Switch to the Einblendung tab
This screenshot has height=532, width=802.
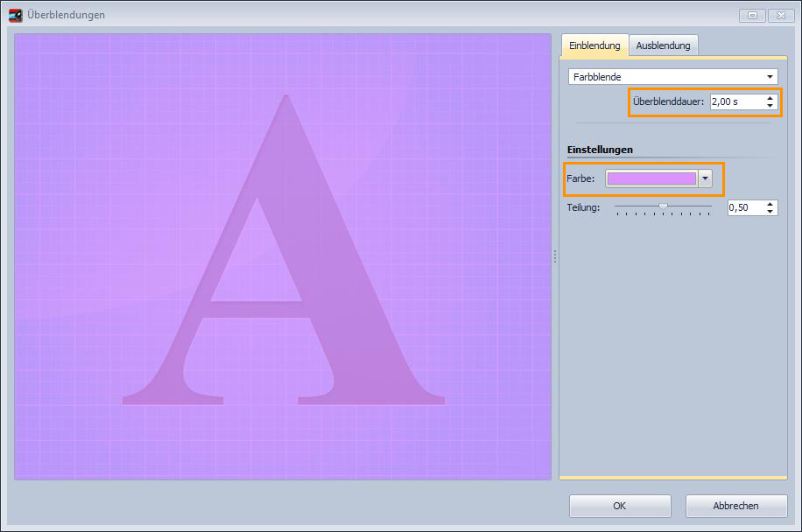point(594,45)
